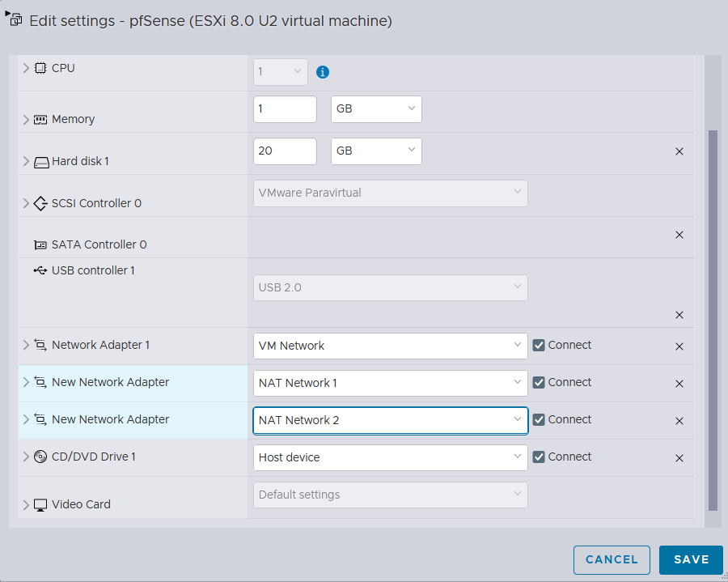Expand the Video Card row

[x=26, y=504]
